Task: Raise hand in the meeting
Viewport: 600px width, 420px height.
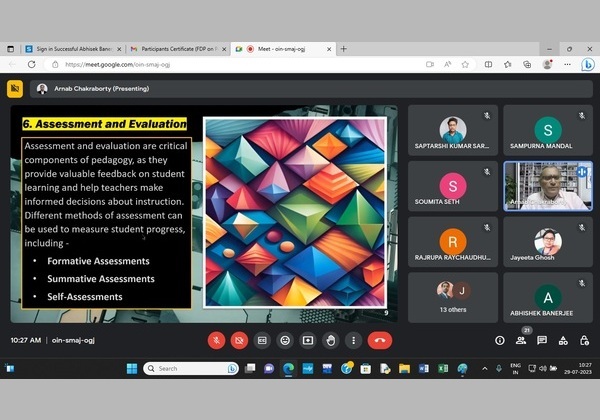Action: (331, 340)
